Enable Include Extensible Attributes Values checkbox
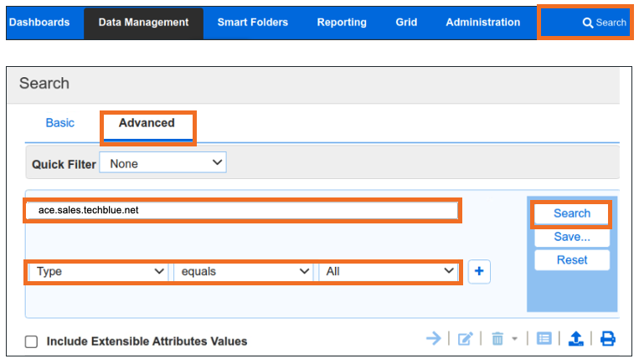Image resolution: width=639 pixels, height=364 pixels. (x=32, y=341)
